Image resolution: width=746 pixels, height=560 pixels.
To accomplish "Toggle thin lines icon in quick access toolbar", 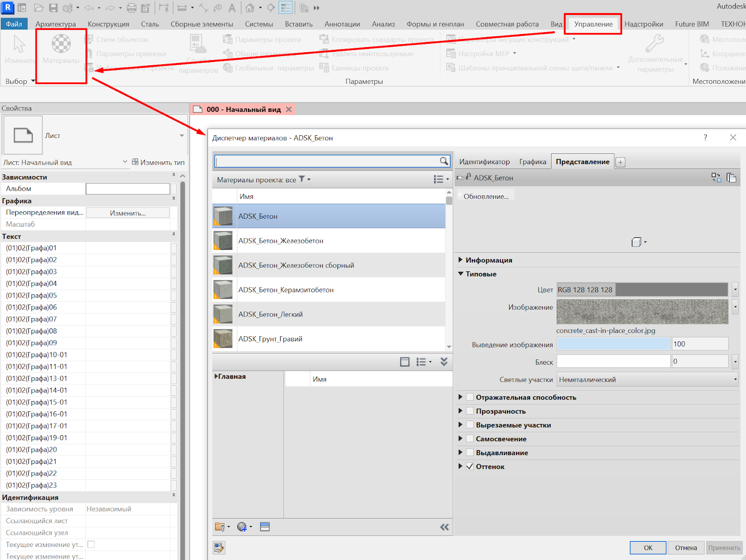I will tap(285, 8).
